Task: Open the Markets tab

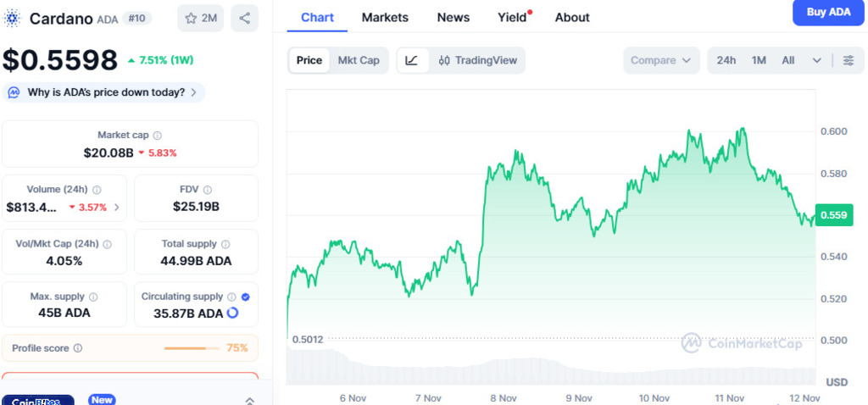Action: point(385,17)
